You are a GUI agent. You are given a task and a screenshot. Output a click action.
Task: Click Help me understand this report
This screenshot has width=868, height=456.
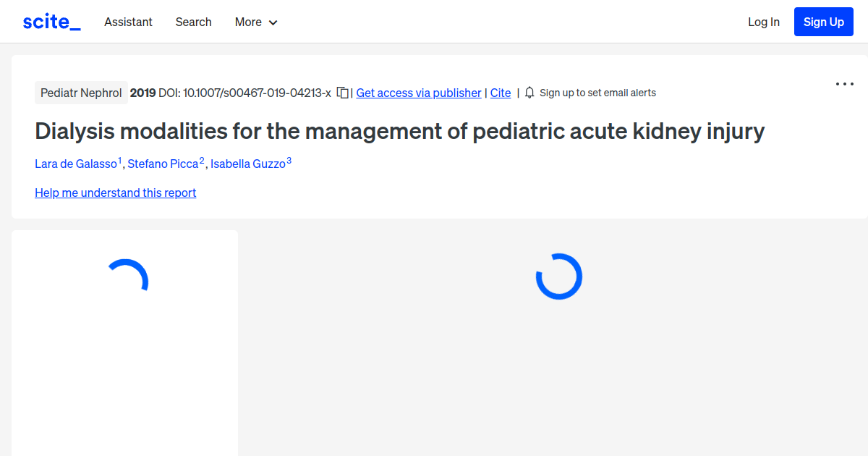point(115,193)
